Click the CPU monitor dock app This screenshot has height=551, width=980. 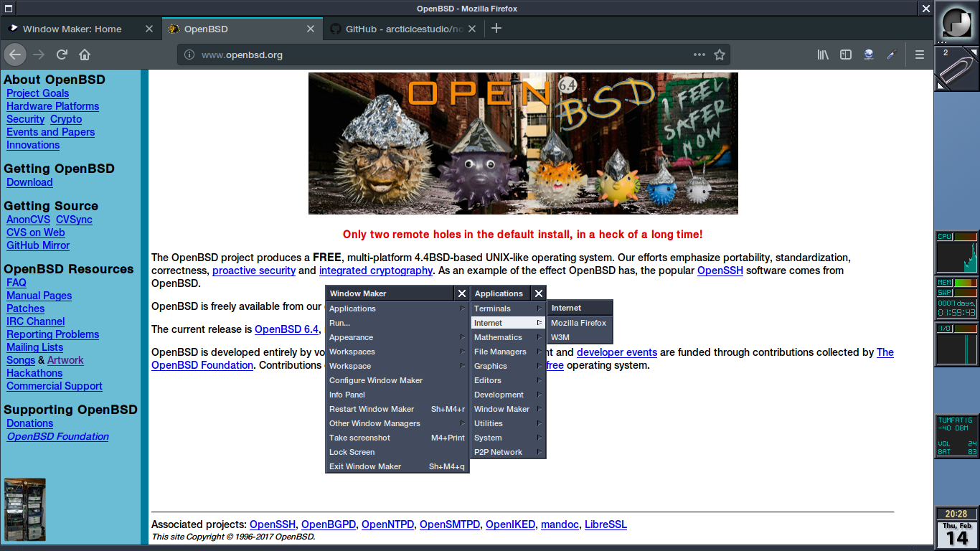(957, 253)
